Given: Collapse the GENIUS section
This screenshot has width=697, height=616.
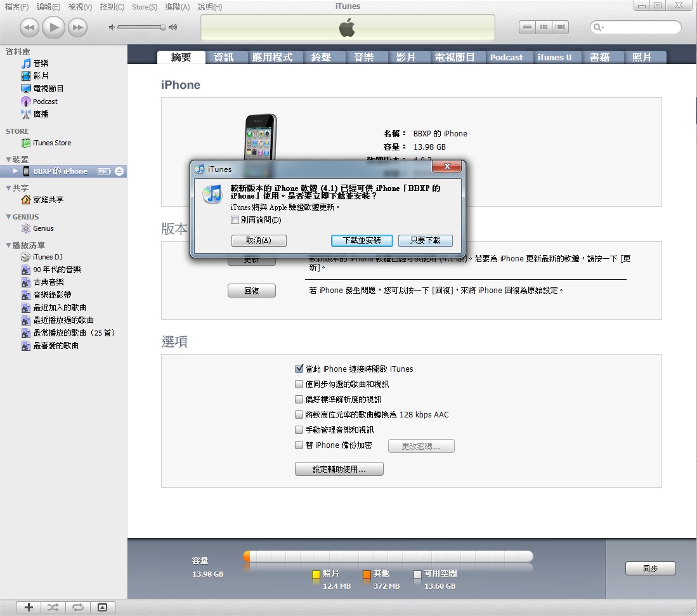Looking at the screenshot, I should [8, 216].
